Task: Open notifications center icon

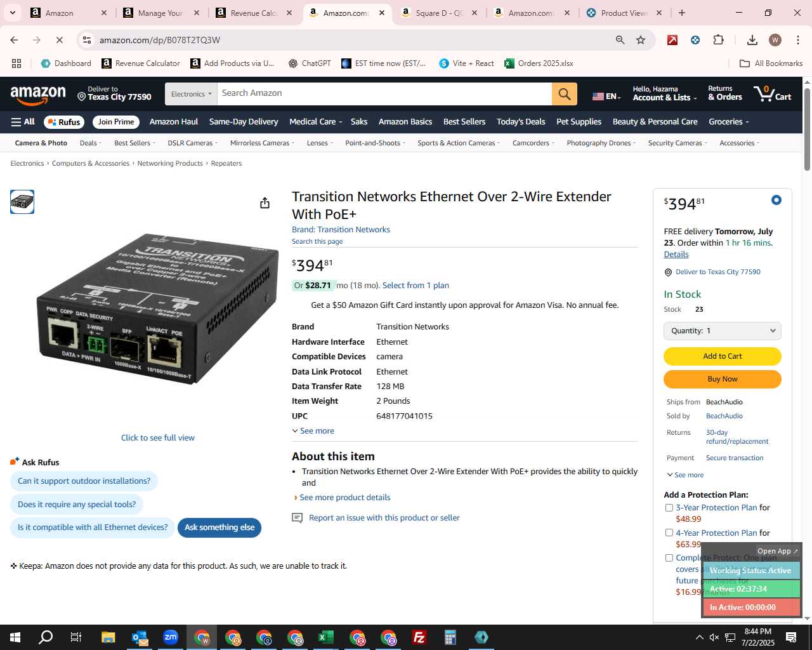Action: [791, 637]
